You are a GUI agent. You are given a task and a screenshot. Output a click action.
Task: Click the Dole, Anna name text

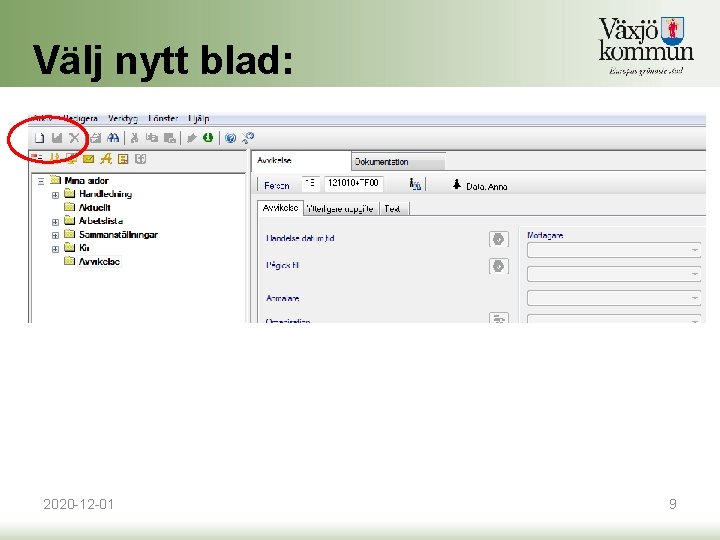pos(487,187)
